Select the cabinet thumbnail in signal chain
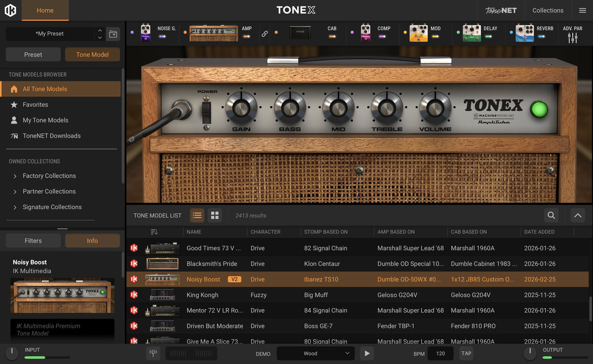This screenshot has width=593, height=364. pos(300,33)
